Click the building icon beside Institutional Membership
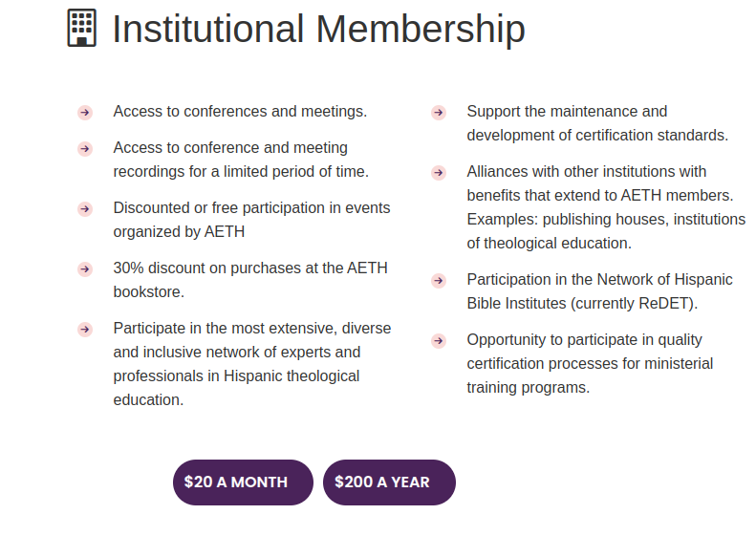 pyautogui.click(x=82, y=29)
